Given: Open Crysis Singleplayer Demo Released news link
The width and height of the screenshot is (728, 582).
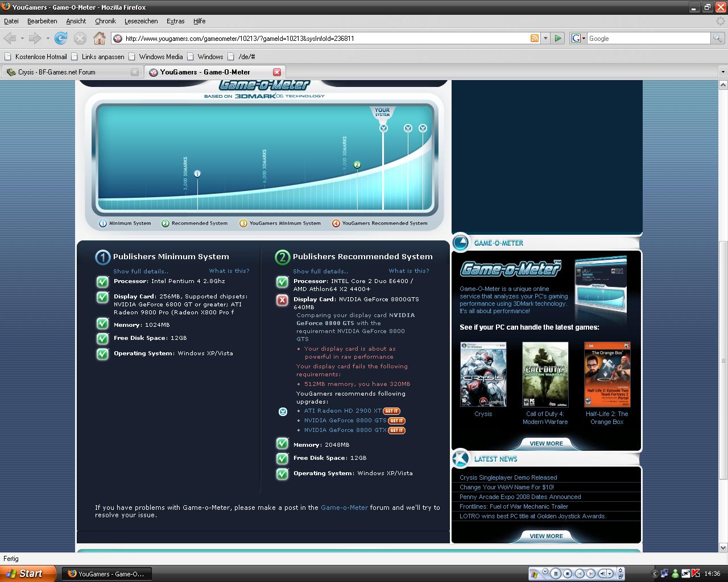Looking at the screenshot, I should pos(508,477).
